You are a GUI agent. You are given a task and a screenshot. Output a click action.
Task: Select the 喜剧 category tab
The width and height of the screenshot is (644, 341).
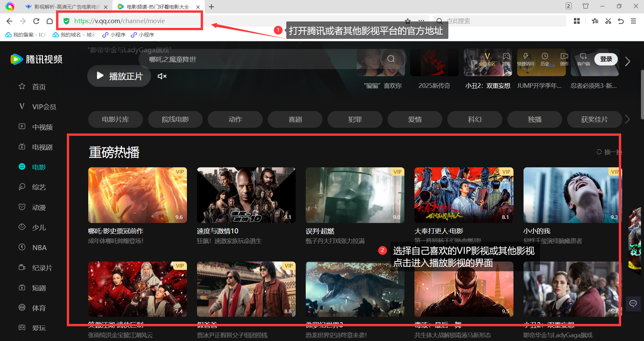(x=295, y=119)
